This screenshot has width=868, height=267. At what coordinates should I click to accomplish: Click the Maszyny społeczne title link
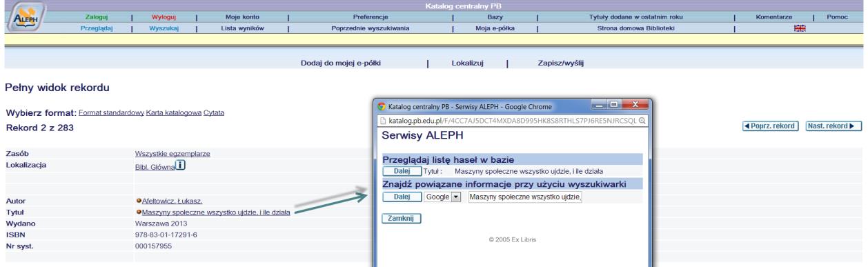click(216, 212)
